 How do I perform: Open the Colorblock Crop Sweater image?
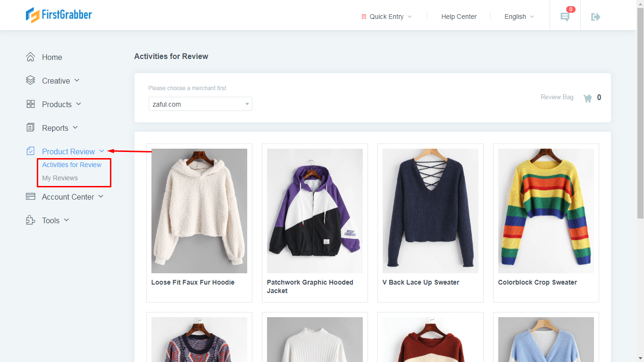point(546,211)
